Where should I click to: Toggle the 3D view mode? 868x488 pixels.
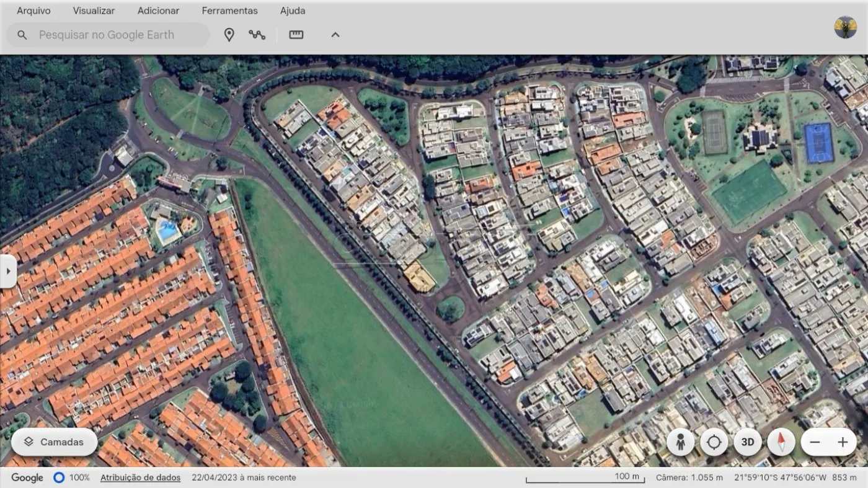748,442
